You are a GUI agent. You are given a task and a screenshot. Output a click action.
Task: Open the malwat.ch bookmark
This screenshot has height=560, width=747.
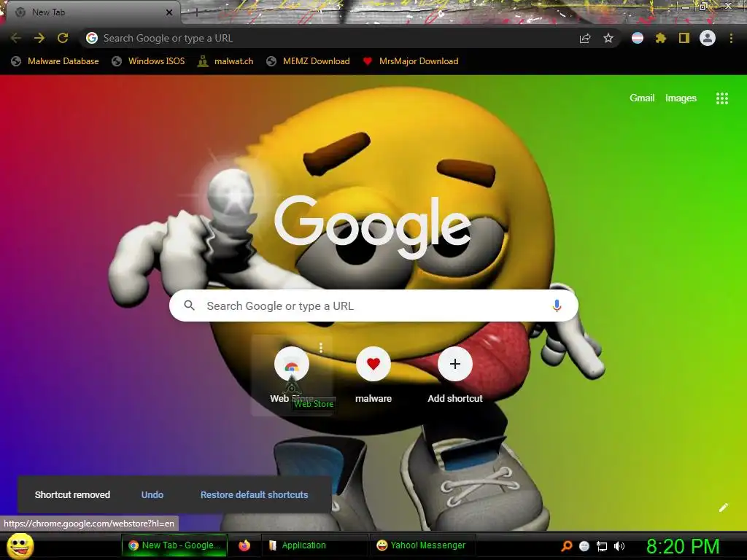point(225,61)
